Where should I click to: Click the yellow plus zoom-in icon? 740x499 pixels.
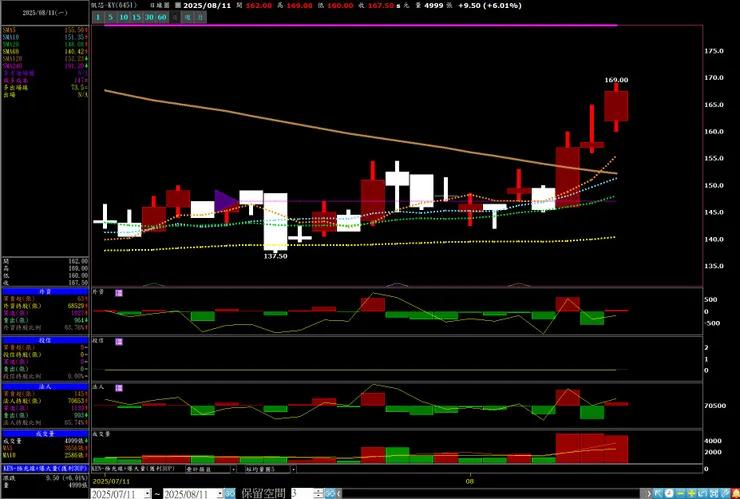(x=691, y=494)
